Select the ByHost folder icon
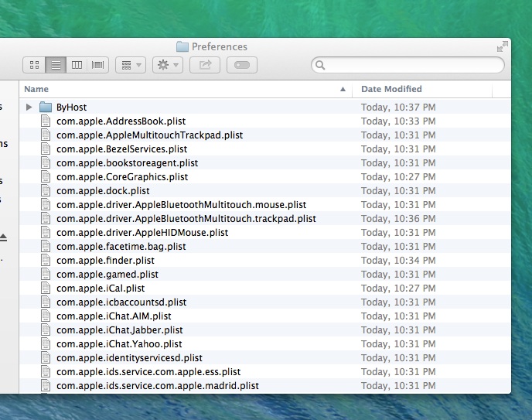Viewport: 532px width, 420px height. click(x=45, y=108)
